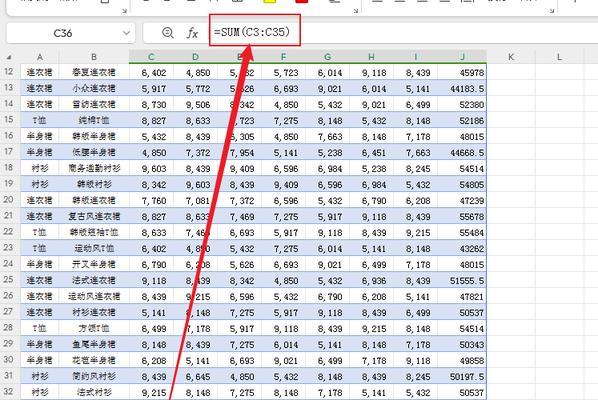Viewport: 598px width, 400px height.
Task: Click product cell 小众连衣裙 in row 13
Action: [x=94, y=88]
